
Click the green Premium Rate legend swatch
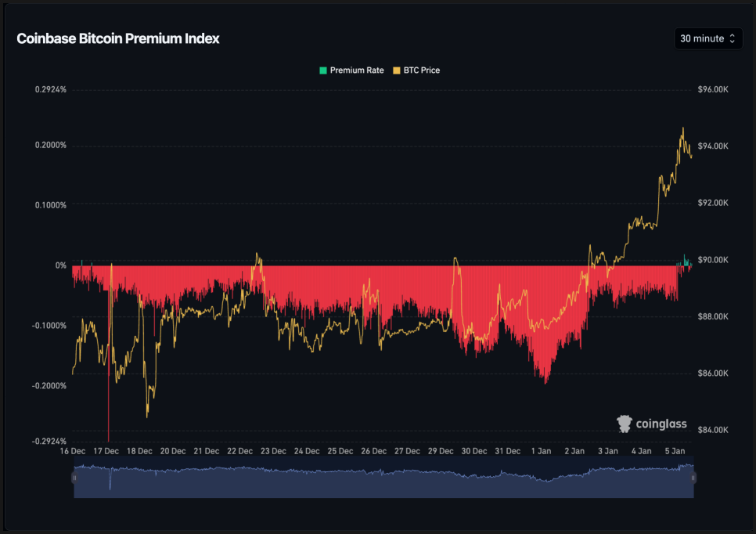(x=322, y=70)
